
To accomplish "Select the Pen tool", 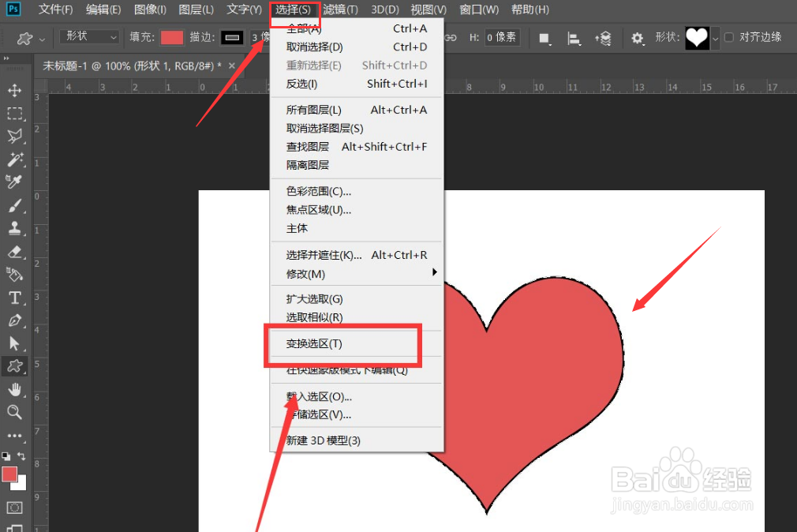I will 14,320.
